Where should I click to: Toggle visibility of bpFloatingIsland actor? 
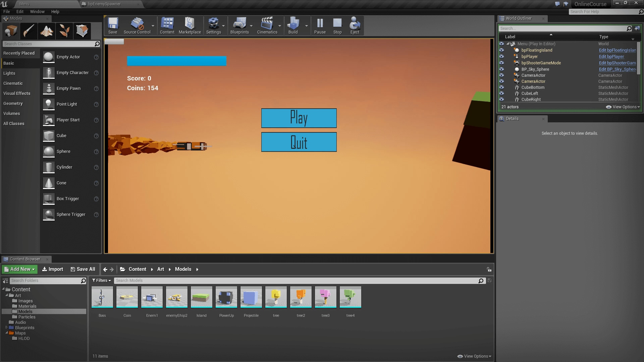[501, 50]
